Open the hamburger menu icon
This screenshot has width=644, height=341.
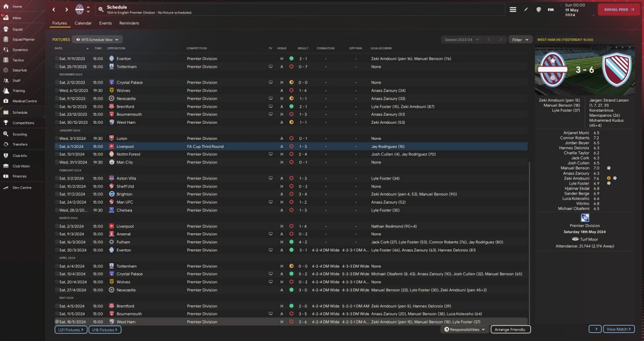[x=513, y=10]
